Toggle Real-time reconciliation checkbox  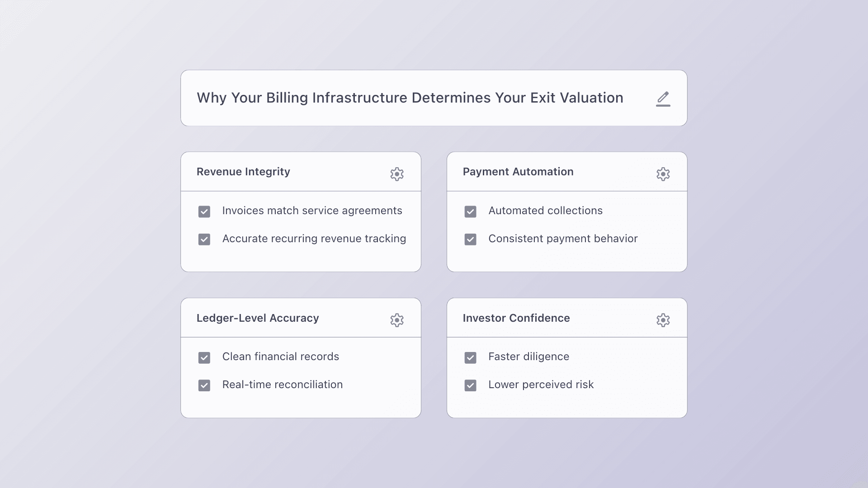coord(204,385)
